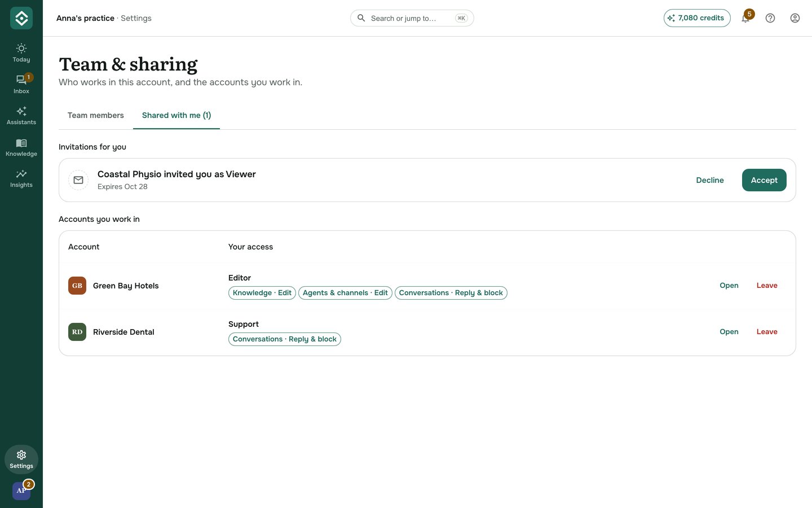Viewport: 812px width, 508px height.
Task: Click the app logo icon
Action: [x=21, y=18]
